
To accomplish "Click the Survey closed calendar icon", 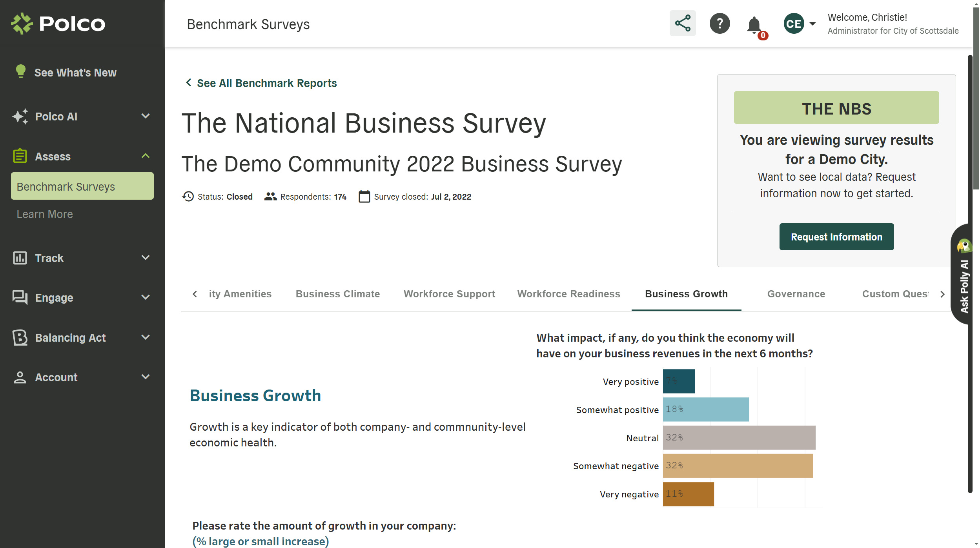I will 364,197.
